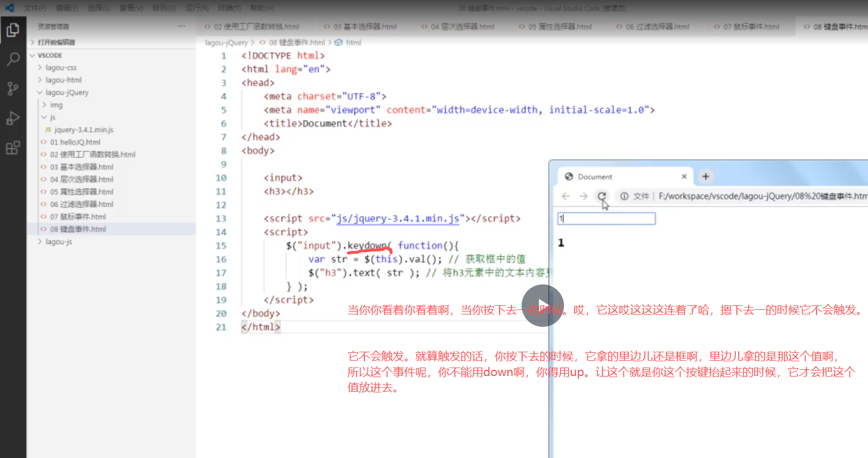
Task: Open a new tab in the Document browser
Action: click(x=705, y=176)
